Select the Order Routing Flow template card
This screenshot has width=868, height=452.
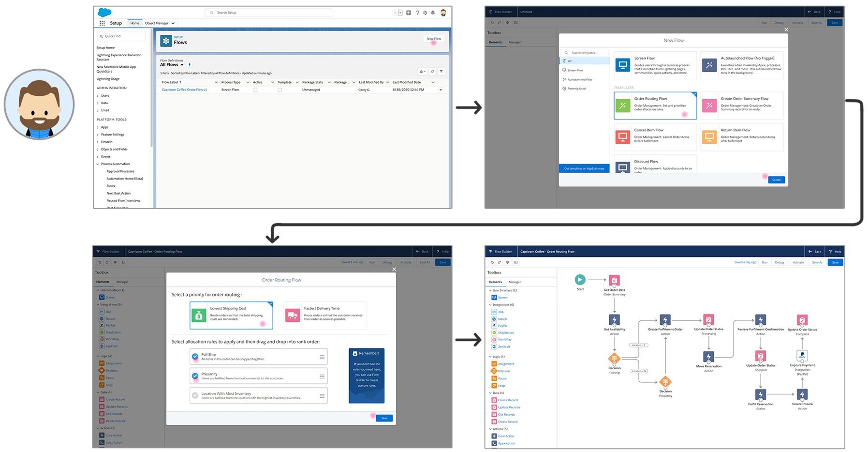pos(655,105)
